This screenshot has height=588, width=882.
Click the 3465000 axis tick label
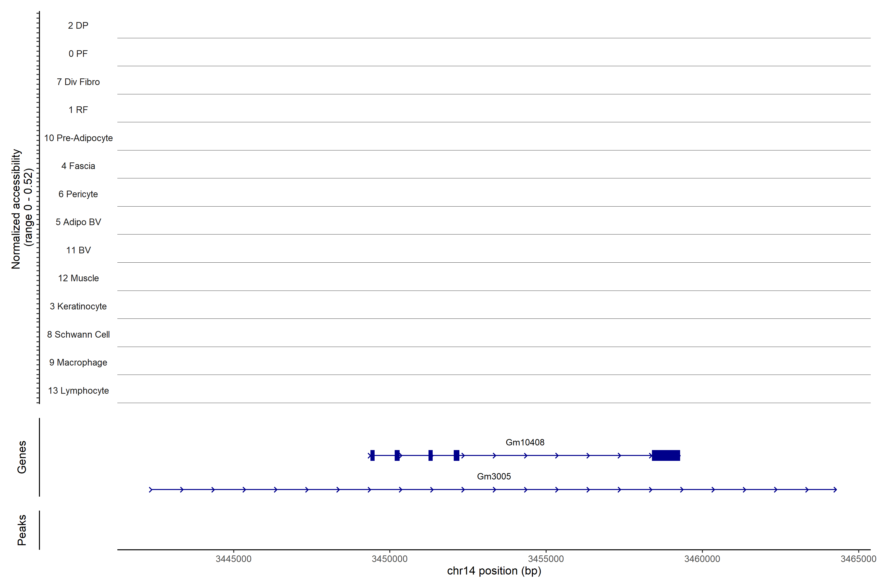tap(858, 559)
